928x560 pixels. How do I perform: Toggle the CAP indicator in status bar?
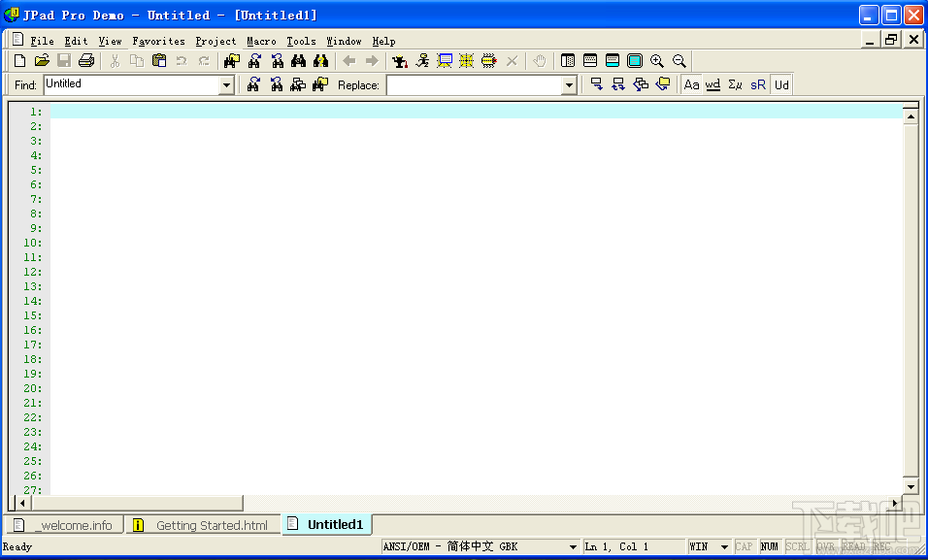point(744,546)
